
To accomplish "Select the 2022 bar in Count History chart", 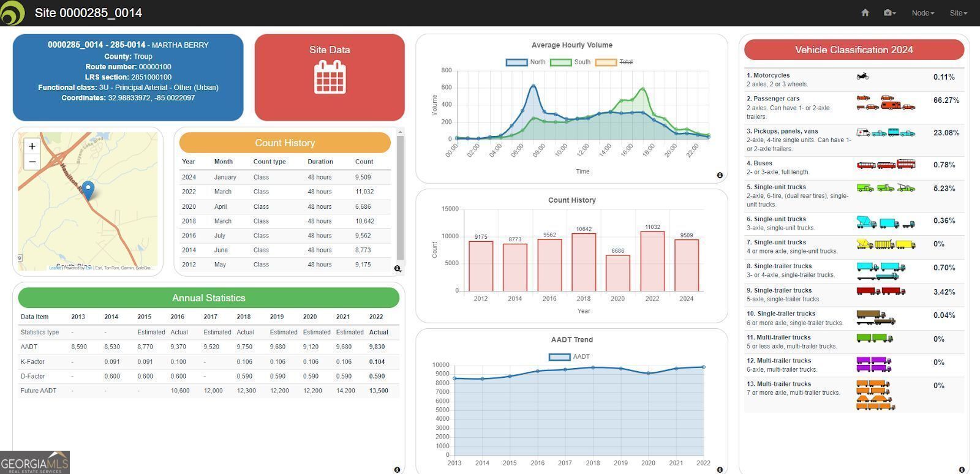I will (652, 261).
